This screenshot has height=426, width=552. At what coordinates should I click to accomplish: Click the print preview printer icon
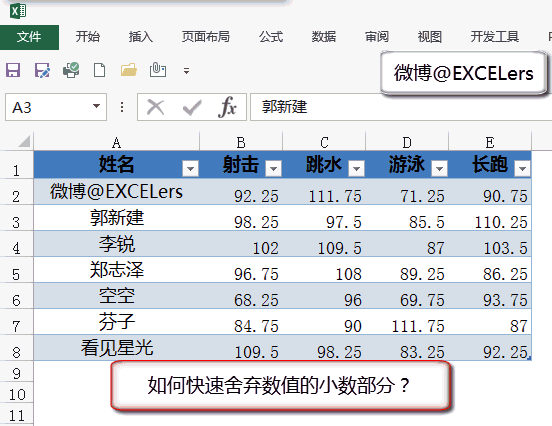coord(71,70)
